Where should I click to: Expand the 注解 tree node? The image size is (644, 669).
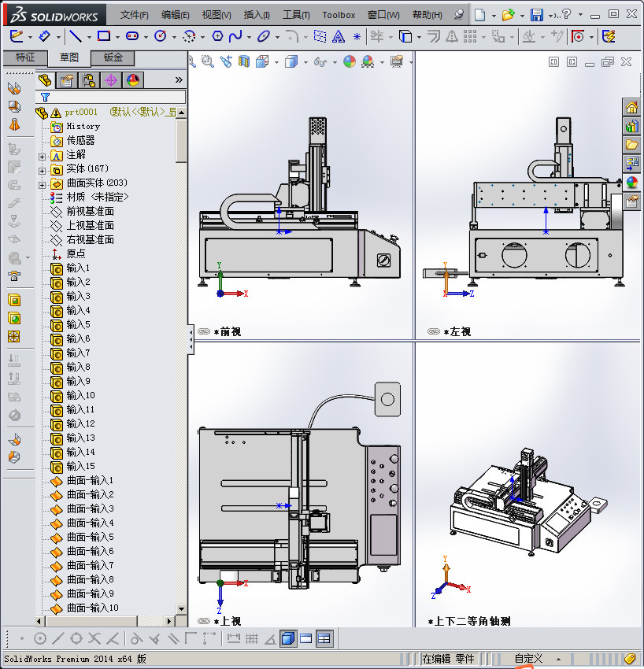tap(42, 157)
